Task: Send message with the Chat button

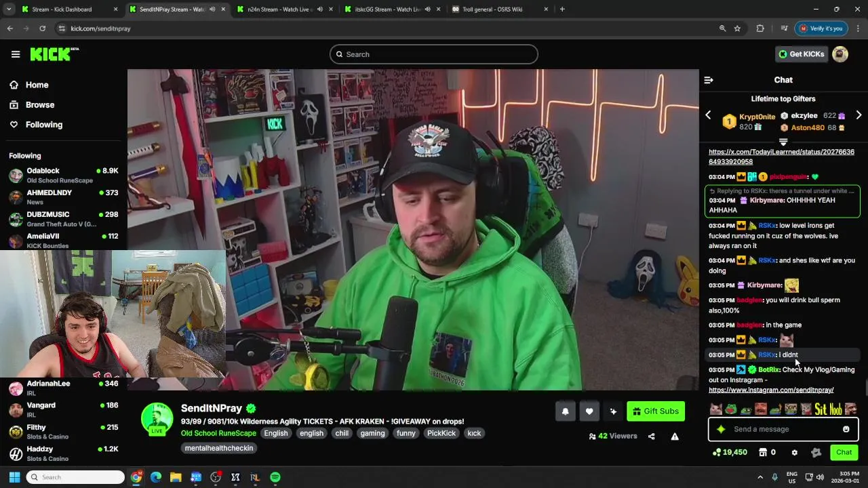Action: (x=844, y=452)
